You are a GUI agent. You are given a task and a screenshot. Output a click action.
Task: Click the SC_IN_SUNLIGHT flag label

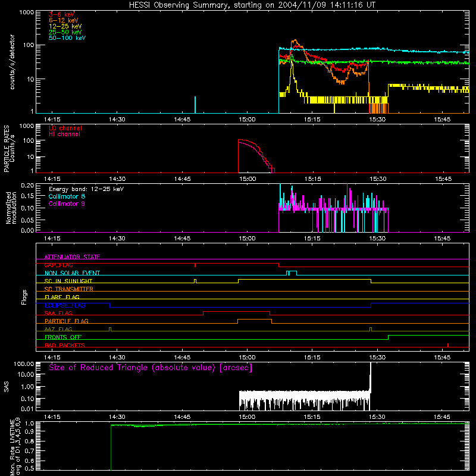[x=68, y=281]
